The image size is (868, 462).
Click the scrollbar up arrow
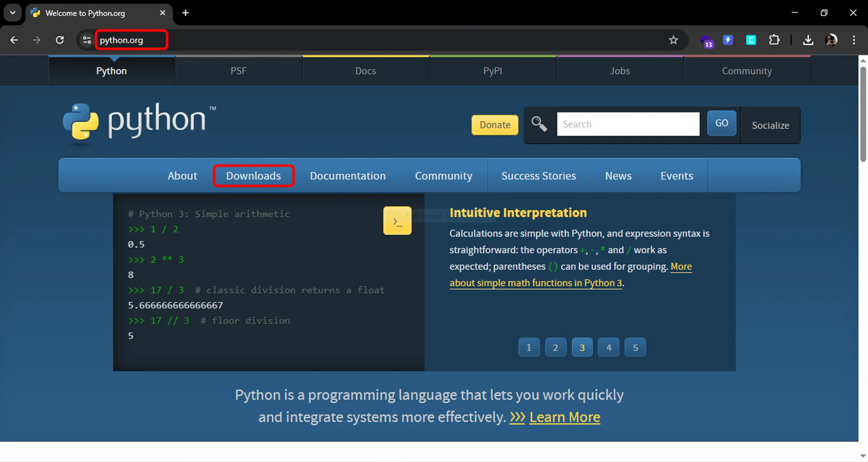coord(863,61)
